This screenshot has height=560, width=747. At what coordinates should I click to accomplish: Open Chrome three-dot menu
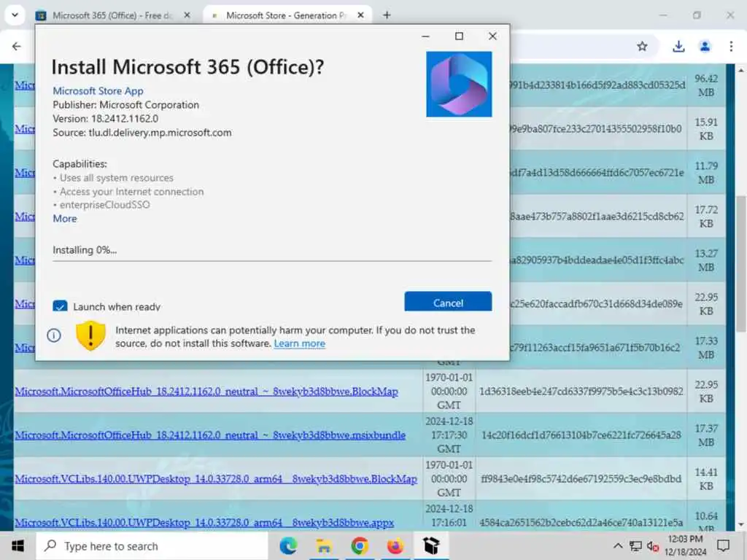click(731, 46)
